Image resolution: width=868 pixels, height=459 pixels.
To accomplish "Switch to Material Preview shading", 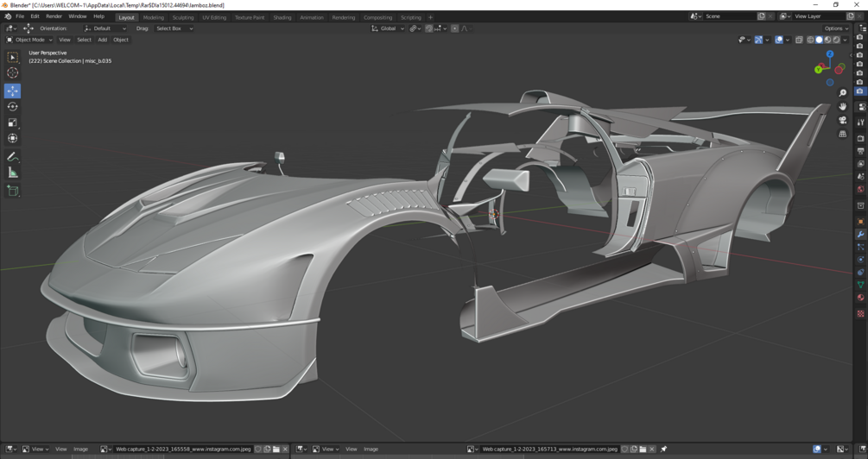I will tap(827, 40).
